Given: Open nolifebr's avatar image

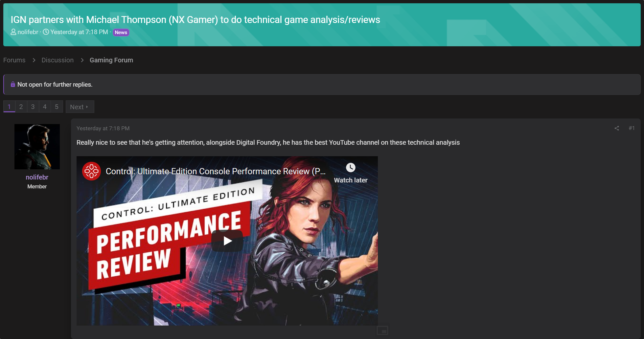Looking at the screenshot, I should pos(37,147).
